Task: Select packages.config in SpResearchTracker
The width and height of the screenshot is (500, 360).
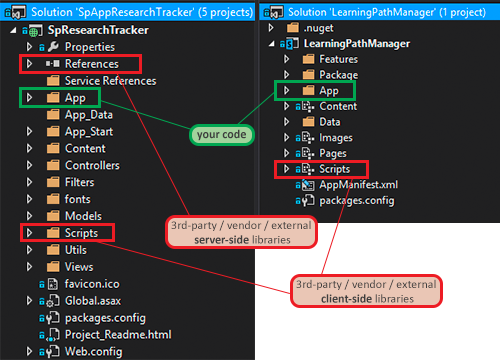Action: click(105, 318)
